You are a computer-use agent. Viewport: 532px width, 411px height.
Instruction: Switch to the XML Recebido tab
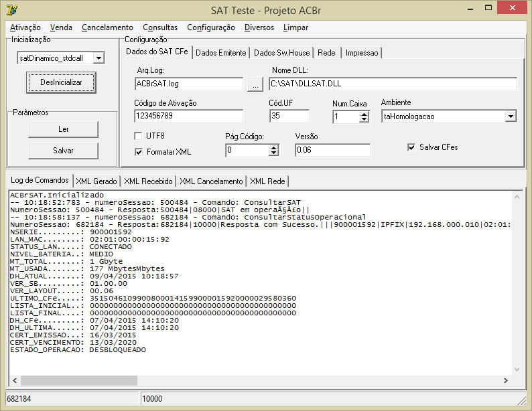(x=148, y=181)
